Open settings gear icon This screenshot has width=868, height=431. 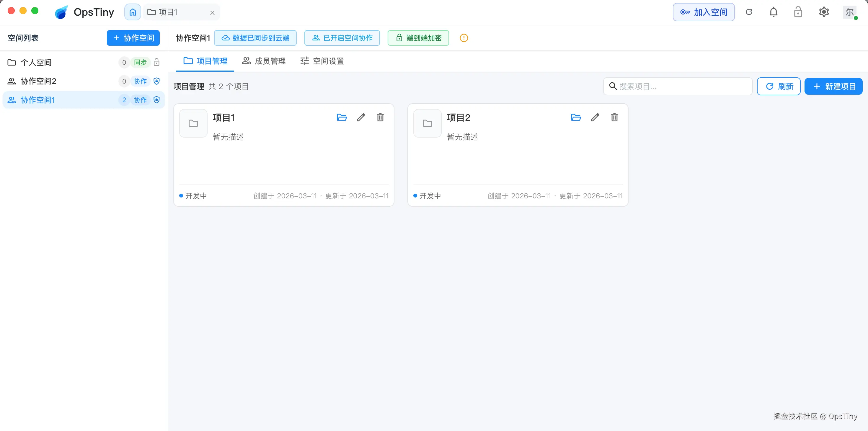point(823,12)
